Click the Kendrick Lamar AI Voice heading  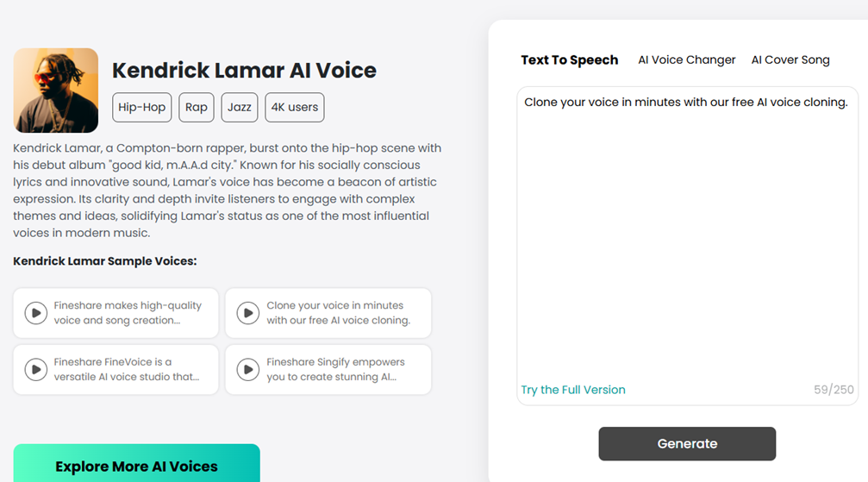click(244, 71)
